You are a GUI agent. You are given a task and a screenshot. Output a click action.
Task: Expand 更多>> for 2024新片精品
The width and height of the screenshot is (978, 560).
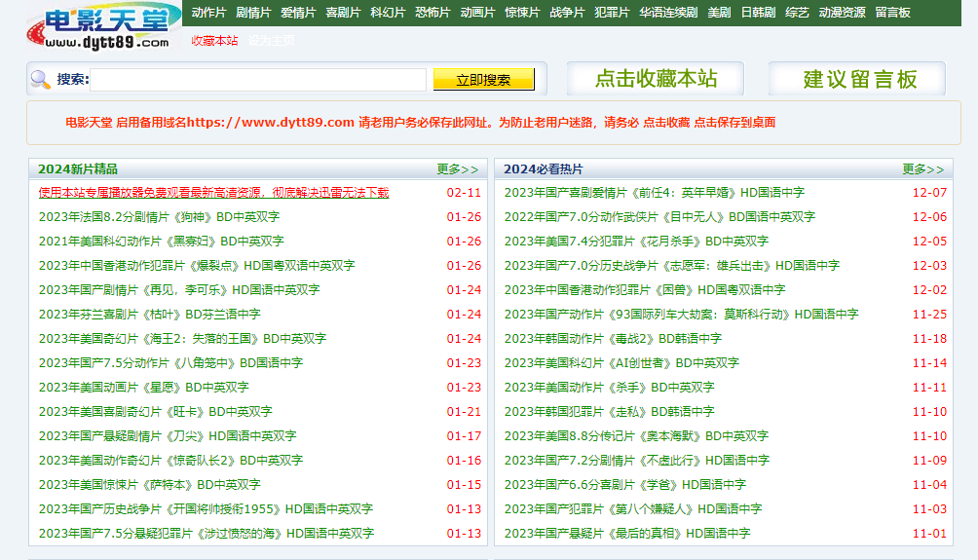click(457, 168)
